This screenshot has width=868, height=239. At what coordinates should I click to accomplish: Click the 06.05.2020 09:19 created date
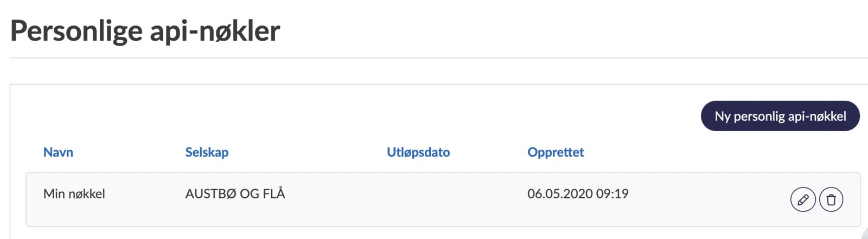578,194
